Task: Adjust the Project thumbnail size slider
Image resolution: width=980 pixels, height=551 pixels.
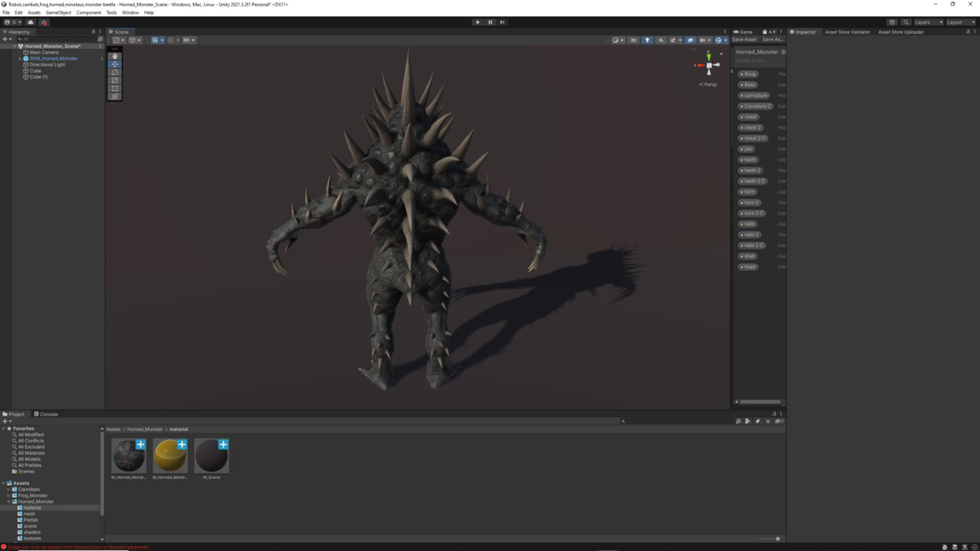Action: 768,539
